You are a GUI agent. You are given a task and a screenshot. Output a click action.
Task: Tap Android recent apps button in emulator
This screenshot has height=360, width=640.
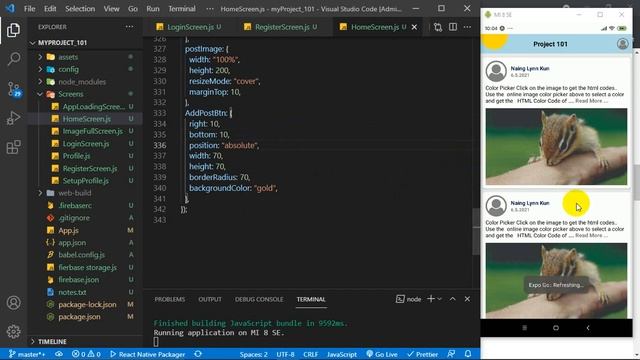pyautogui.click(x=524, y=328)
